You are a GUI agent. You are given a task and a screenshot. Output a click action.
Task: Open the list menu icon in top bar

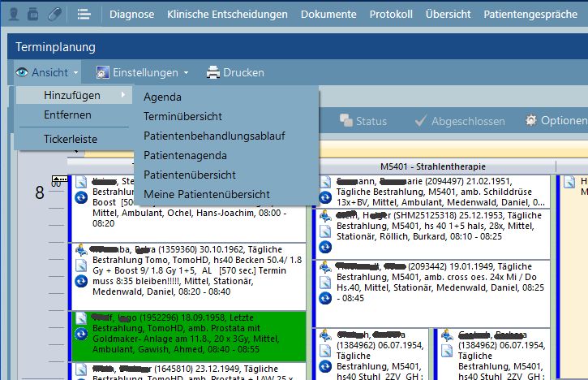pos(84,14)
